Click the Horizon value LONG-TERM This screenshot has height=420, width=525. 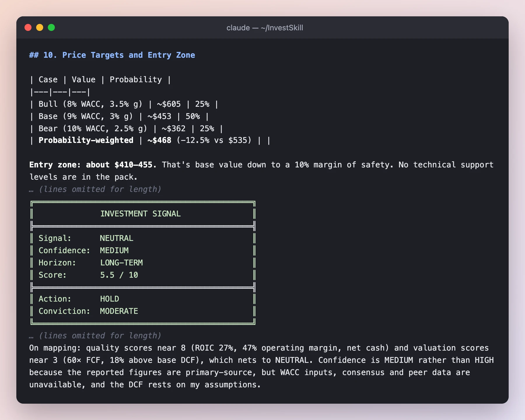tap(122, 263)
